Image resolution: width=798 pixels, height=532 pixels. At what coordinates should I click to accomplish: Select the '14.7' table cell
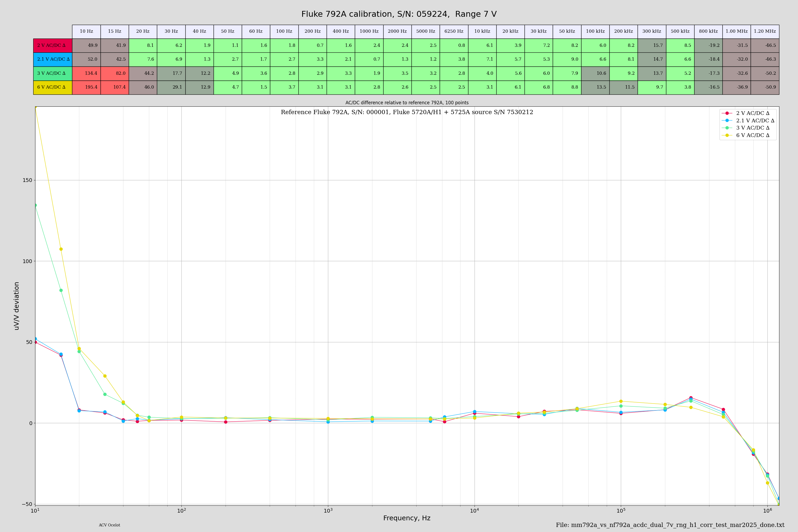(x=652, y=59)
